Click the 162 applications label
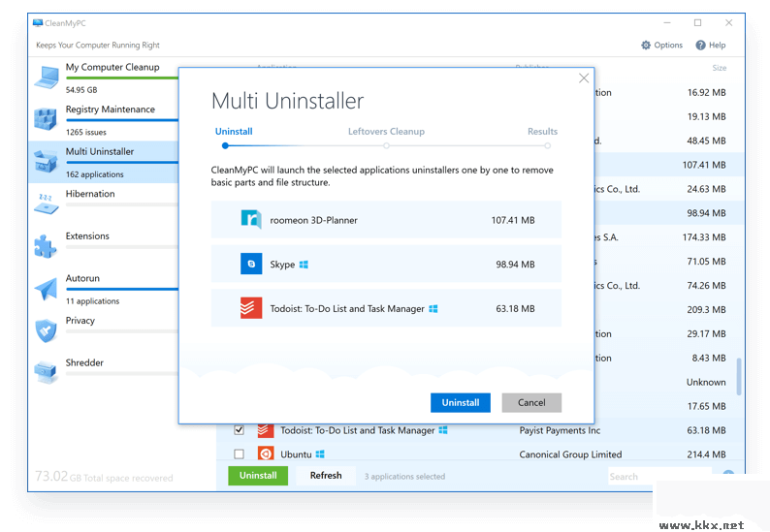This screenshot has height=532, width=770. [x=95, y=174]
